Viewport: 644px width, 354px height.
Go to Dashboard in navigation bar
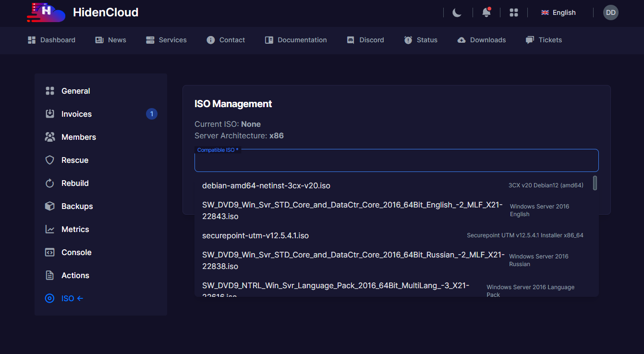[52, 40]
